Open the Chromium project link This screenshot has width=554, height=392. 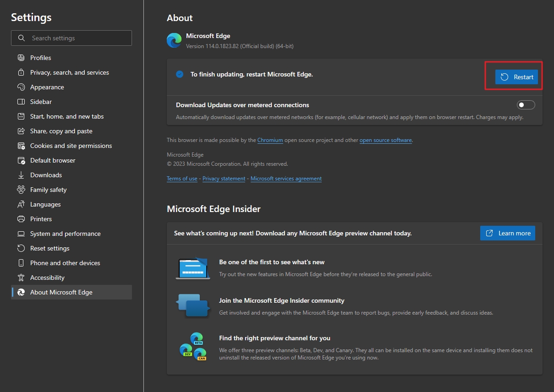click(270, 140)
